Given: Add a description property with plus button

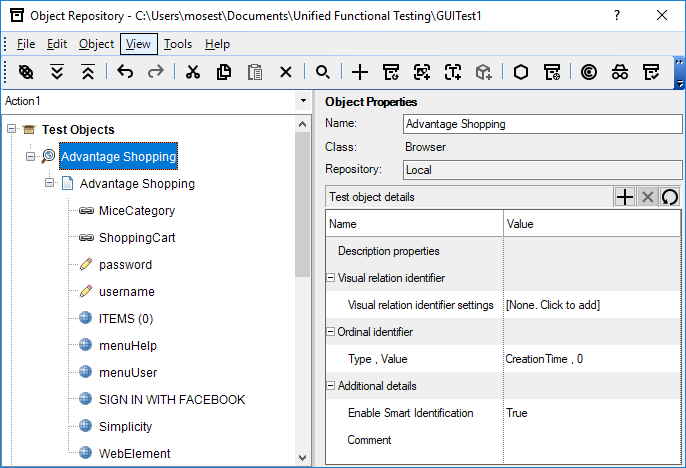Looking at the screenshot, I should [625, 197].
